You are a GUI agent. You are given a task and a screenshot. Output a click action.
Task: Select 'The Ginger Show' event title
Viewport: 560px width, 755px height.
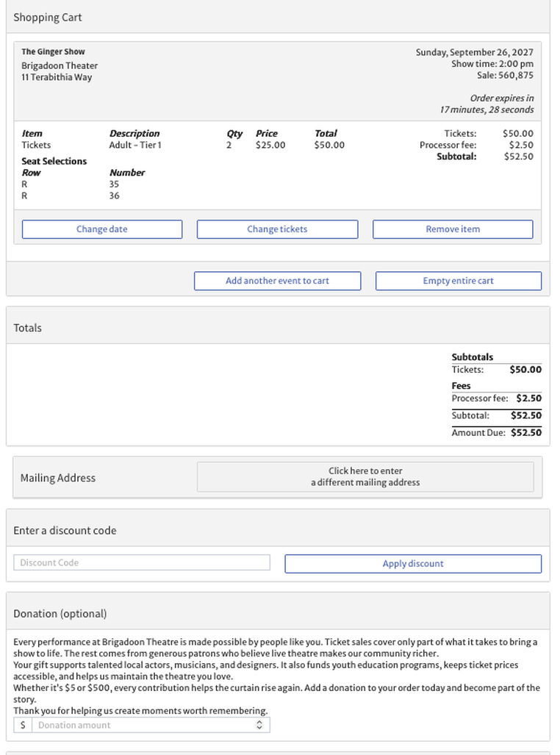coord(53,51)
